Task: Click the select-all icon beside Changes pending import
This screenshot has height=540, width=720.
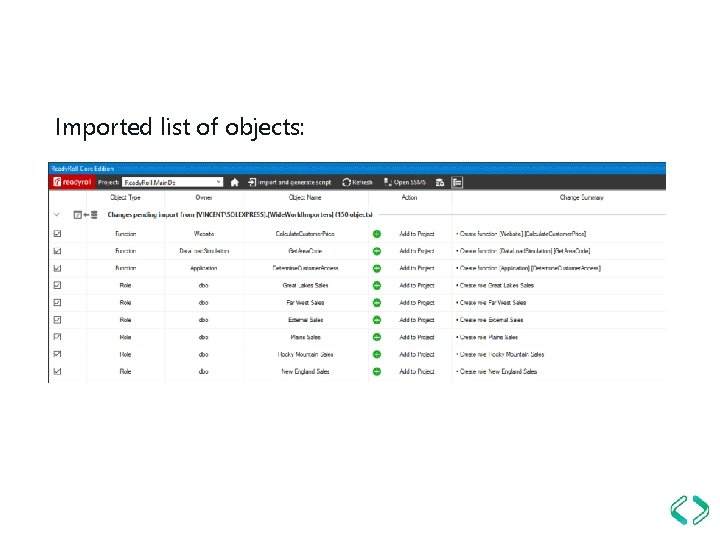Action: click(78, 214)
